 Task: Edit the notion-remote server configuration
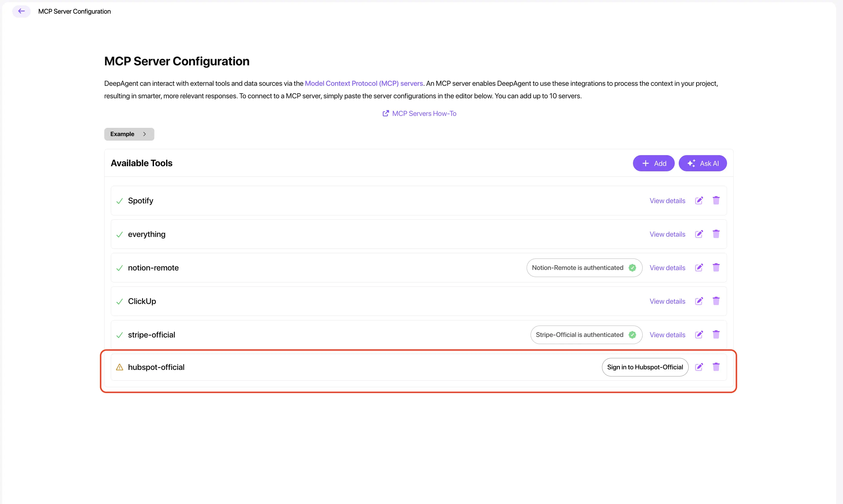tap(699, 268)
